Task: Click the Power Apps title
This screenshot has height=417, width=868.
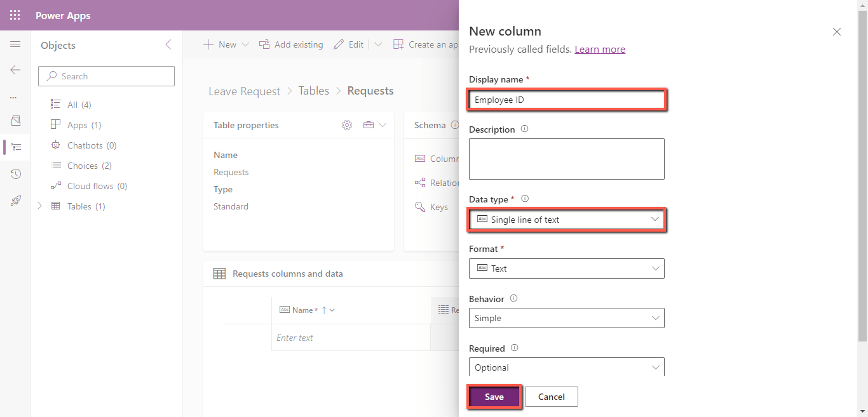Action: [63, 15]
